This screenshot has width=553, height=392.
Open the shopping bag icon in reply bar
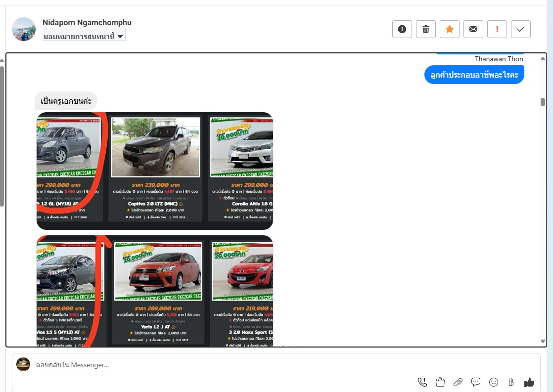tap(440, 382)
